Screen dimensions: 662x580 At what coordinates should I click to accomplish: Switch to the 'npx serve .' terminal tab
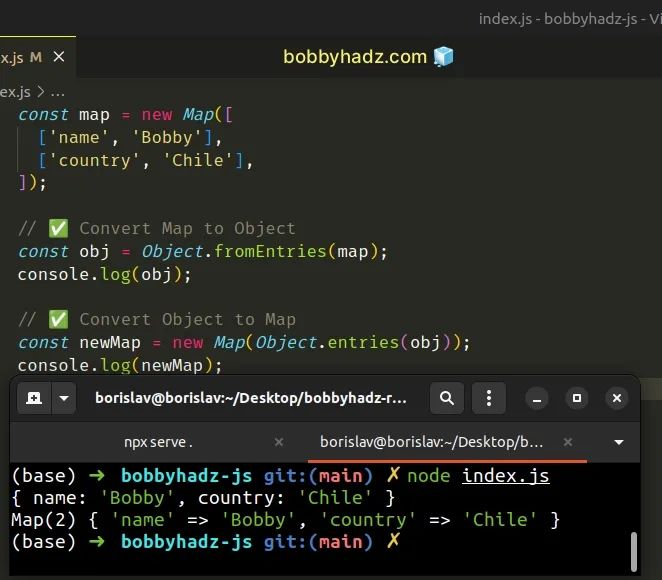click(x=158, y=442)
